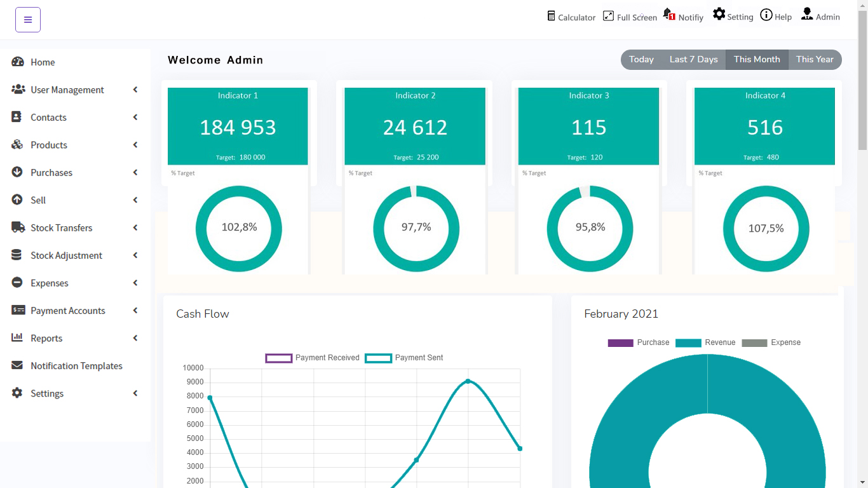Expand the User Management submenu arrow
Image resolution: width=868 pixels, height=488 pixels.
(x=135, y=90)
